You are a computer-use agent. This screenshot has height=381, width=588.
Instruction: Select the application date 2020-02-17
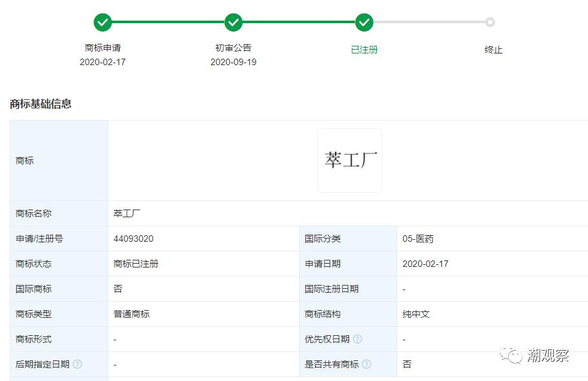426,264
